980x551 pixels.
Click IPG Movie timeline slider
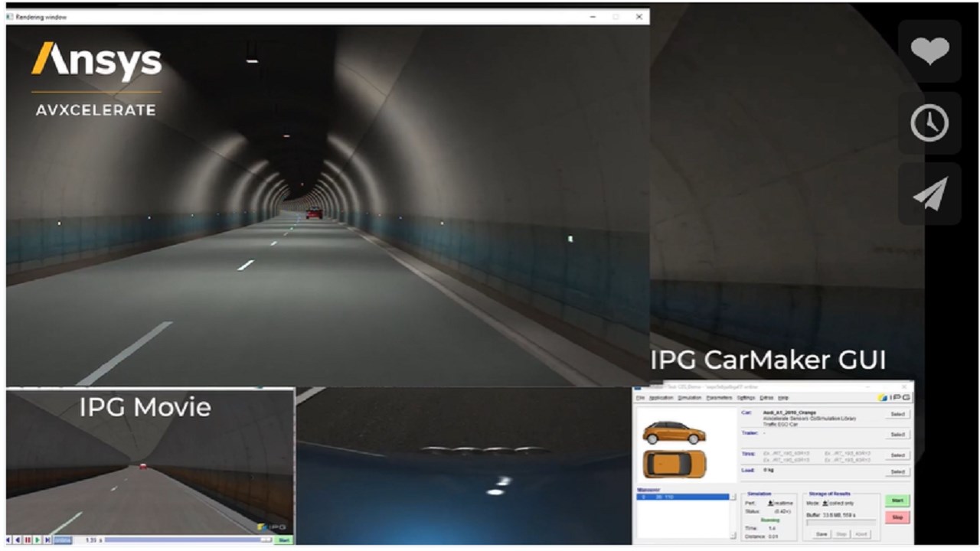pyautogui.click(x=188, y=540)
